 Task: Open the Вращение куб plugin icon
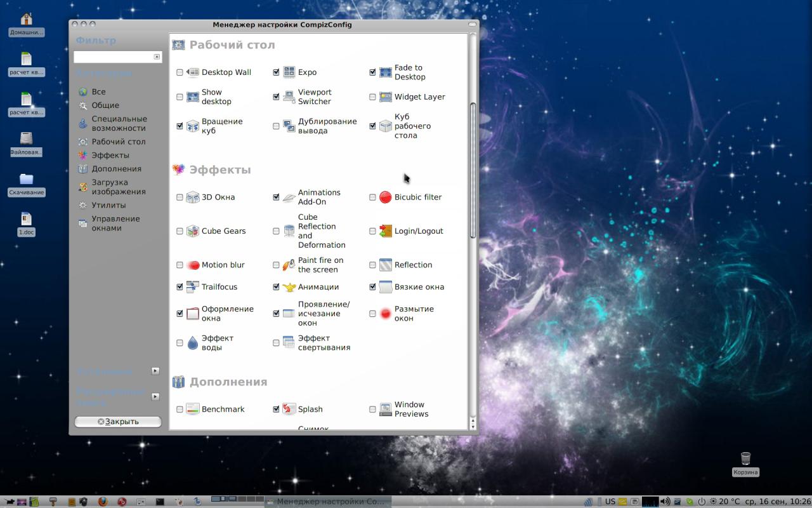pos(193,126)
